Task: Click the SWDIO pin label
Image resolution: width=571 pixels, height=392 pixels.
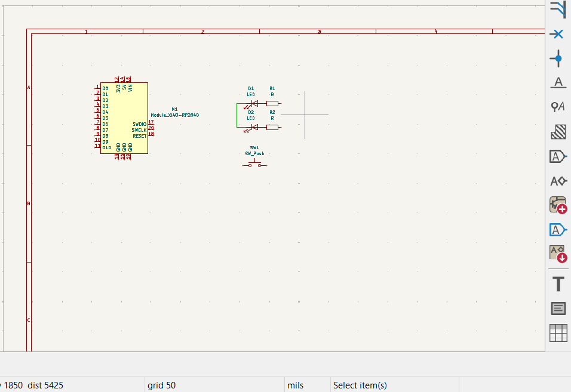Action: (x=140, y=124)
